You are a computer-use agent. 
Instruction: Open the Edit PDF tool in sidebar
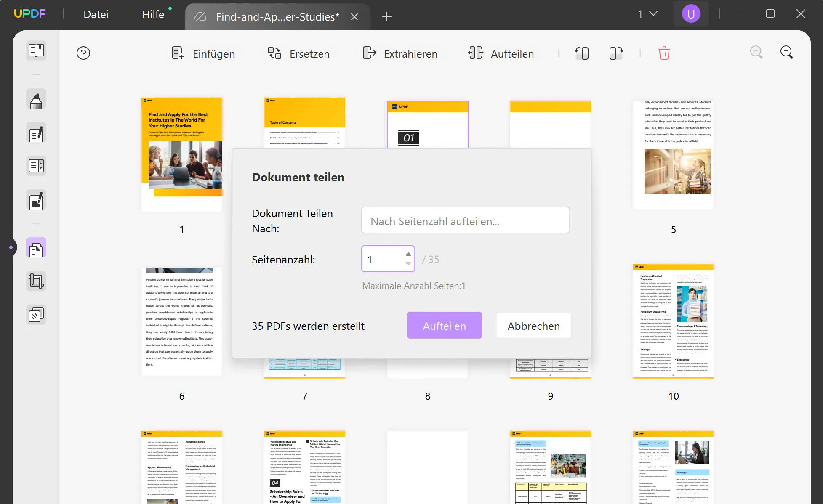[36, 133]
